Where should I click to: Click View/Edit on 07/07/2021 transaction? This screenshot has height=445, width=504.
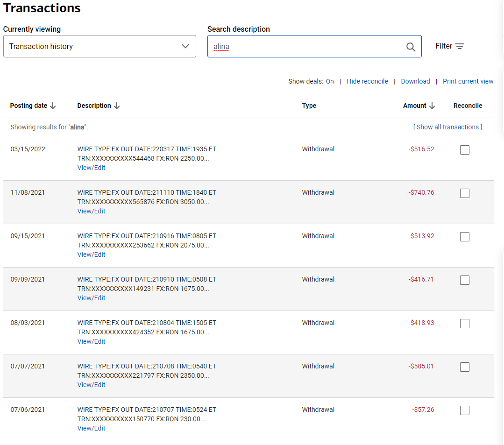[x=92, y=385]
